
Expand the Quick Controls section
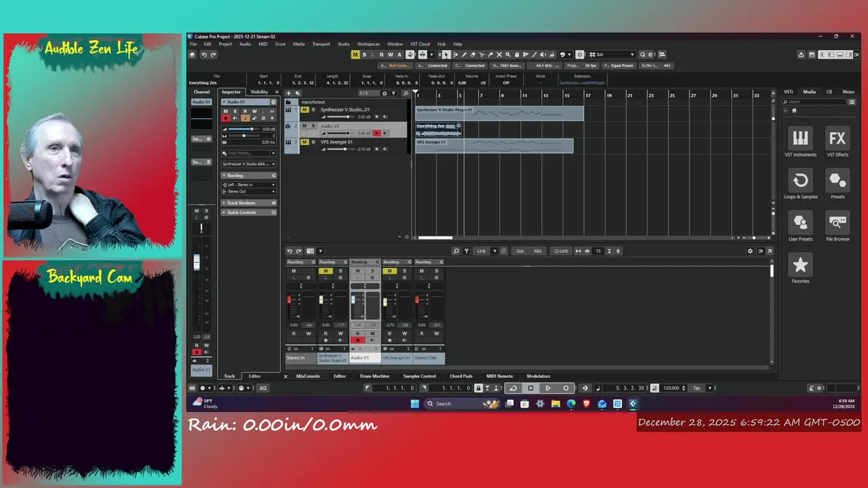pos(249,212)
